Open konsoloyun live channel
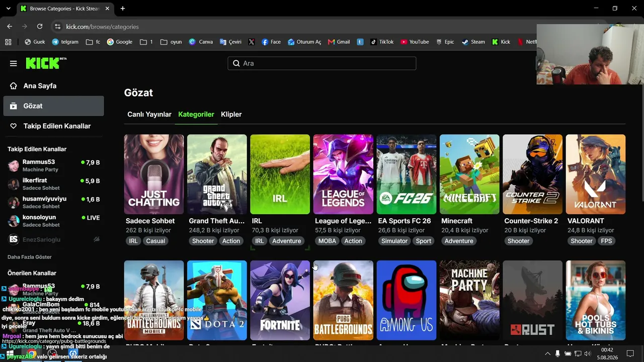 [53, 221]
